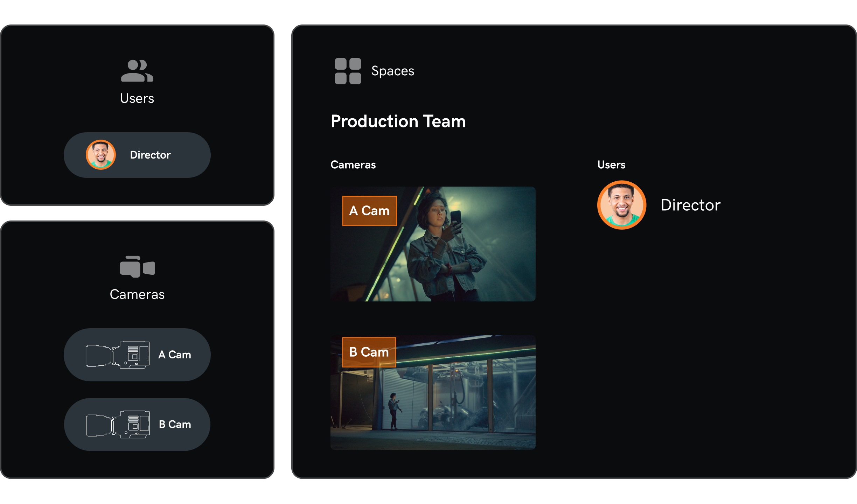
Task: Click the Users title in left panel
Action: coord(137,99)
